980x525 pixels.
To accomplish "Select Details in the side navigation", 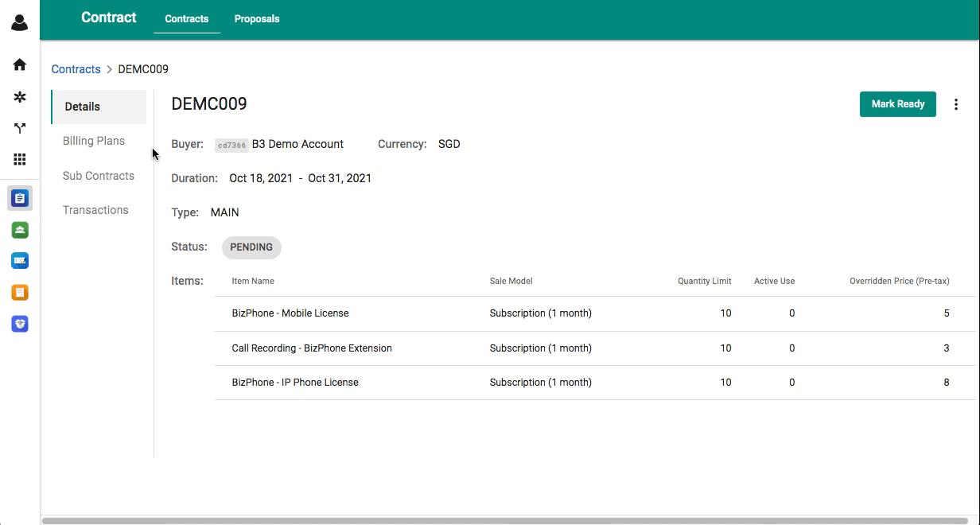I will [x=99, y=107].
